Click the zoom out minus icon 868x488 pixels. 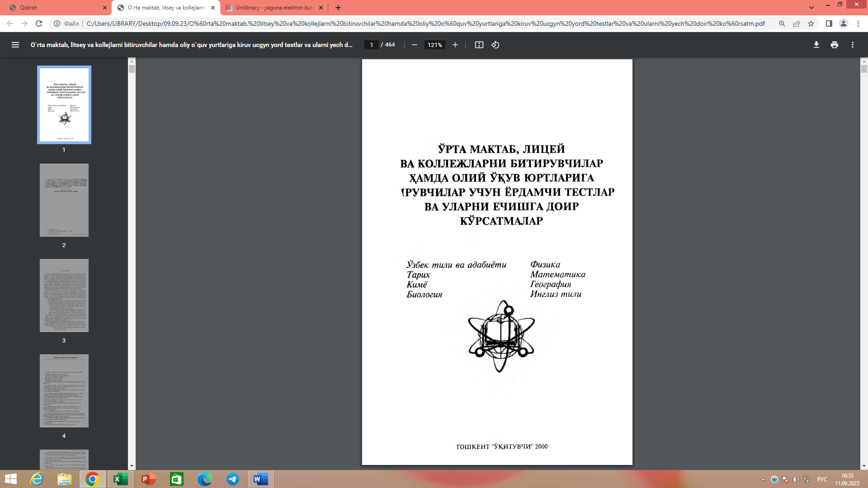(414, 45)
